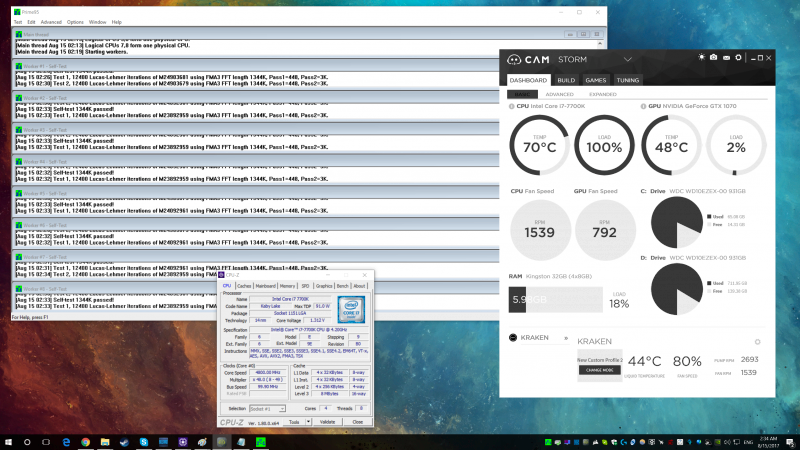Open the Help menu in Prime95
800x450 pixels.
[x=117, y=22]
